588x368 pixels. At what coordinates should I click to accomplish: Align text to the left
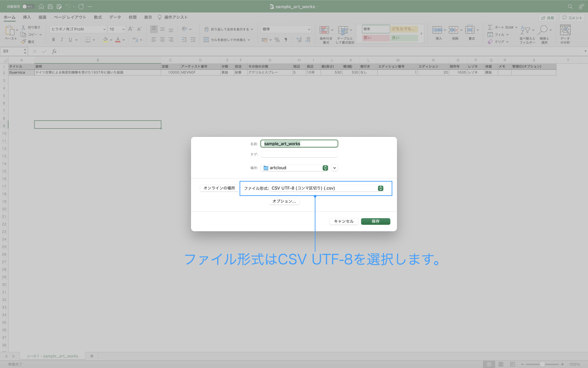click(154, 39)
